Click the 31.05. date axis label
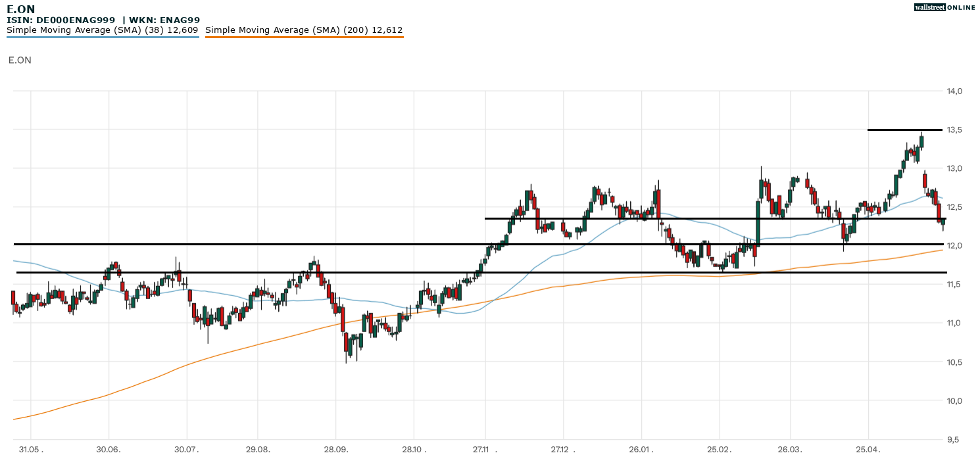 pos(31,449)
